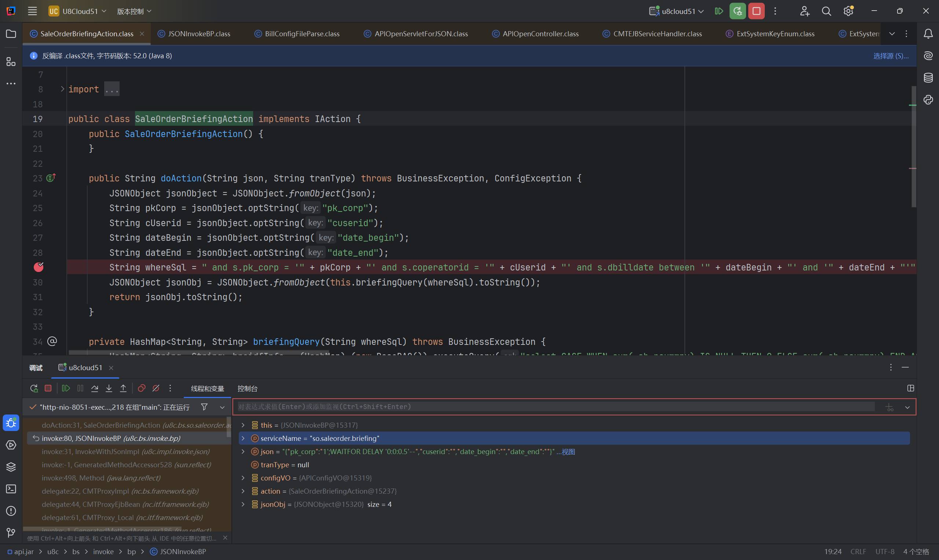Toggle Mute Breakpoints
The image size is (939, 560).
[156, 388]
